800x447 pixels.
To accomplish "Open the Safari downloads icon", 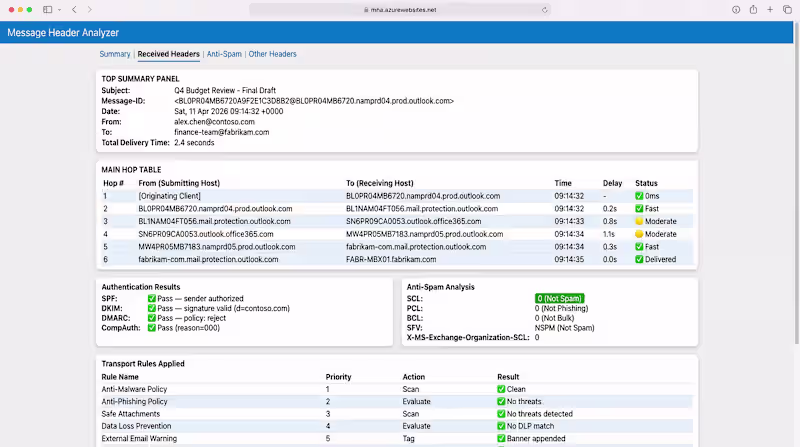I will tap(736, 9).
